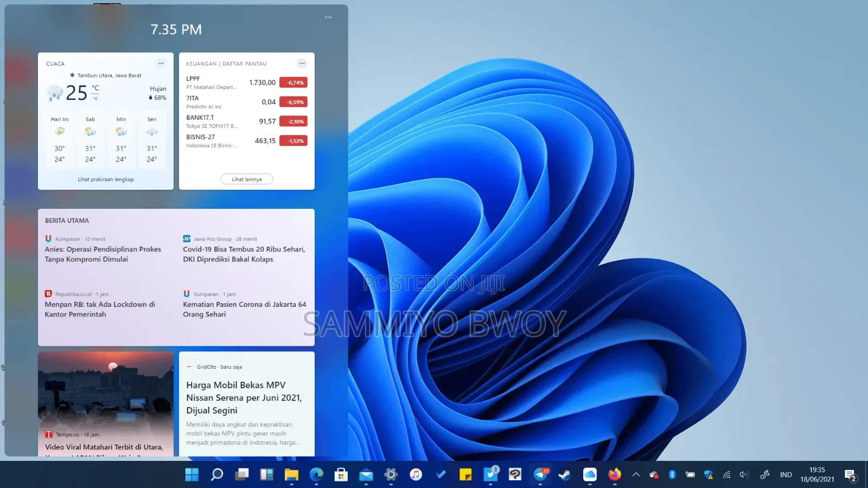The height and width of the screenshot is (488, 868).
Task: Click the -1,52% change badge
Action: click(x=293, y=141)
